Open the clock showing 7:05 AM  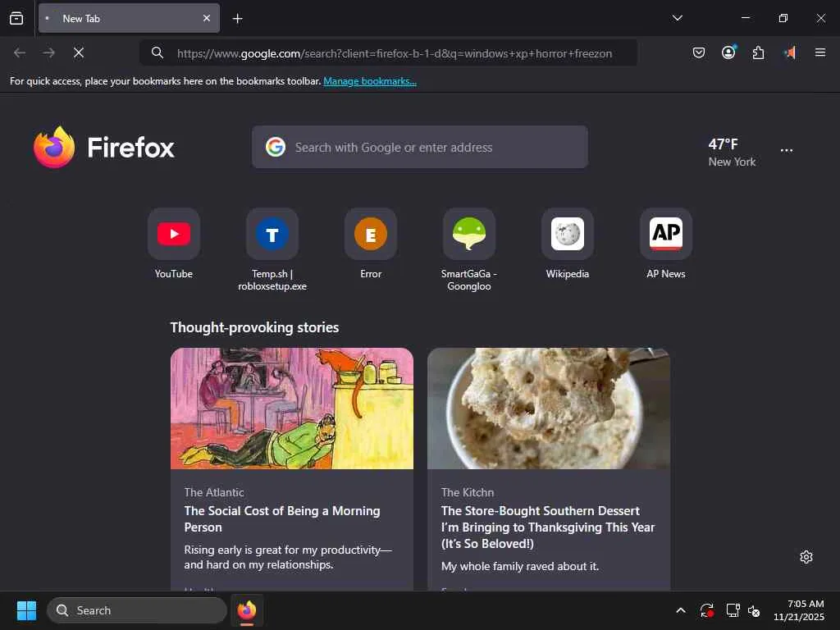pyautogui.click(x=799, y=610)
